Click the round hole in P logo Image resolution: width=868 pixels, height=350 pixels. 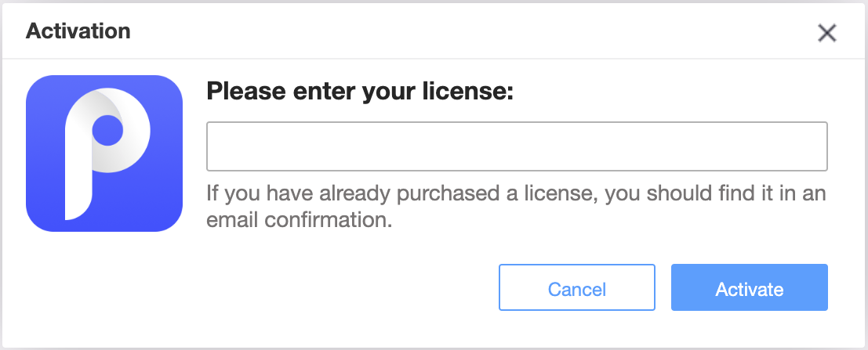[x=107, y=131]
